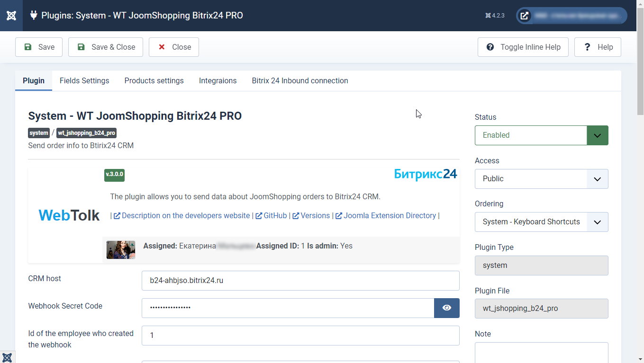Image resolution: width=644 pixels, height=363 pixels.
Task: Click the wt_jshopping_b24_pro badge under the title
Action: (x=86, y=133)
